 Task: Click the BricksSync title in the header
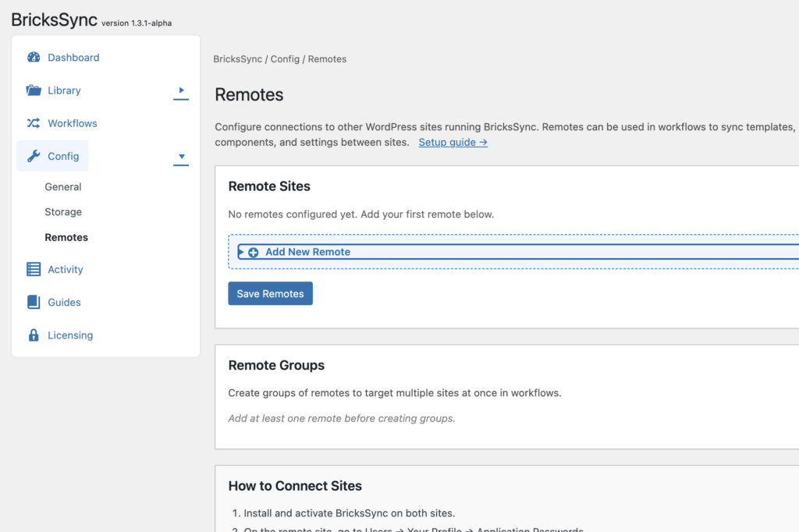click(54, 20)
